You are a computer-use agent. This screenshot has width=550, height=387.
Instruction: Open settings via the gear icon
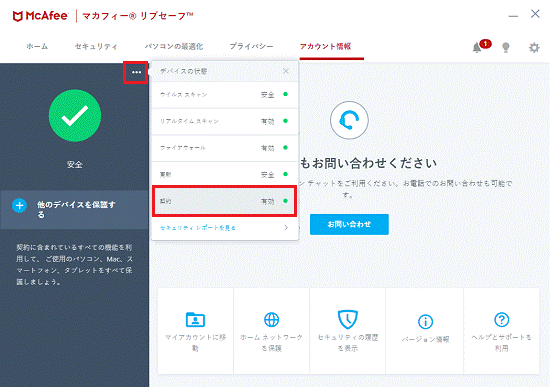coord(534,47)
